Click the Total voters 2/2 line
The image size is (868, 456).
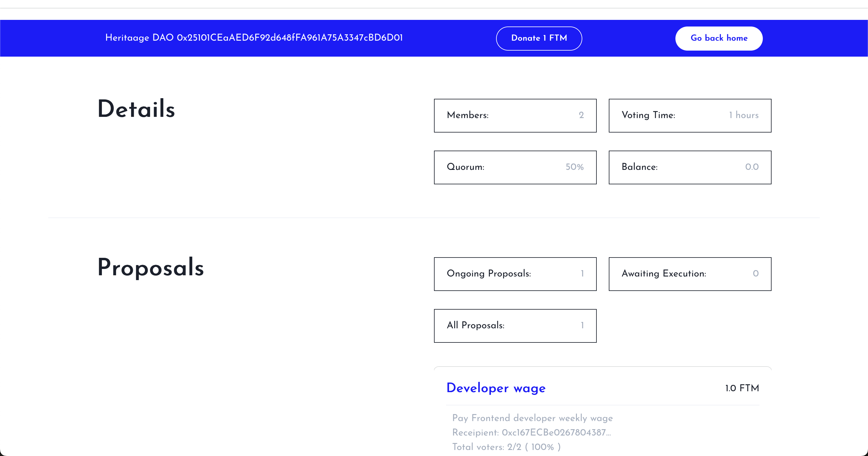click(506, 447)
